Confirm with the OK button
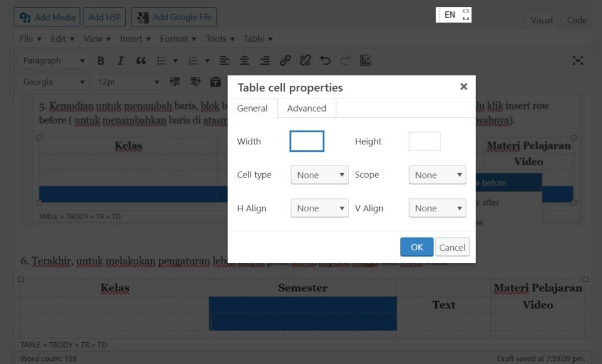Viewport: 602px width, 364px height. [416, 247]
